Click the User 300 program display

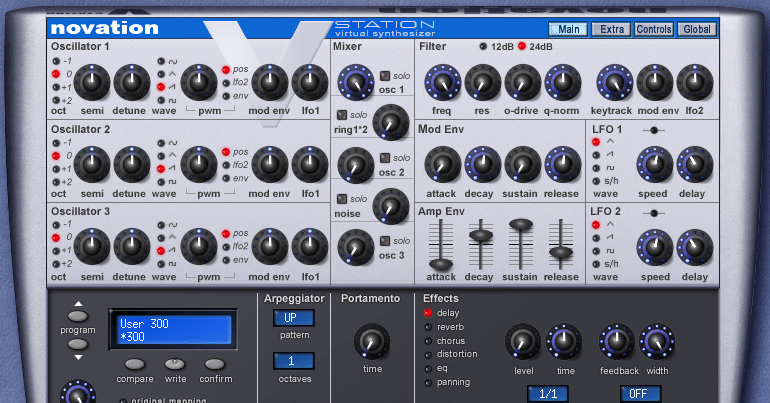pyautogui.click(x=173, y=329)
